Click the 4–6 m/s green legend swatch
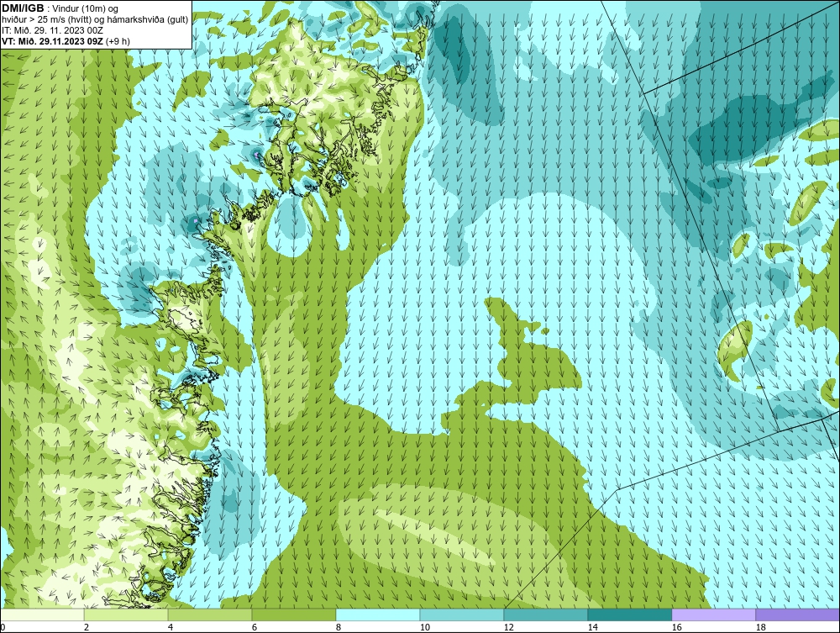Image resolution: width=840 pixels, height=633 pixels. 210,615
